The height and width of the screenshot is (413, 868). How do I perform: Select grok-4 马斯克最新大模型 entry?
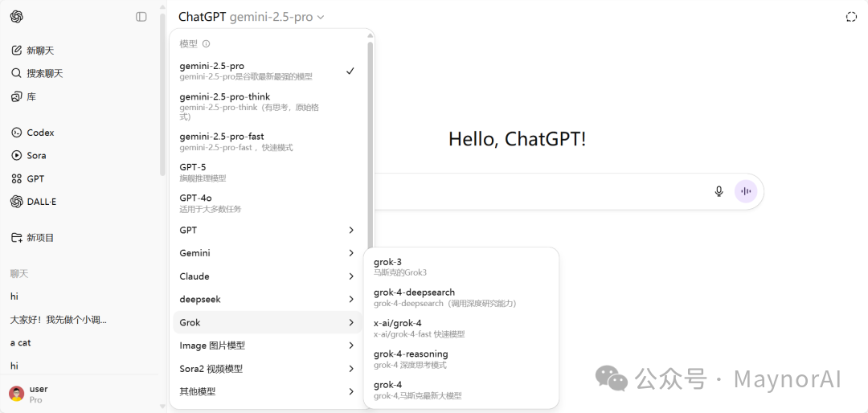coord(461,390)
